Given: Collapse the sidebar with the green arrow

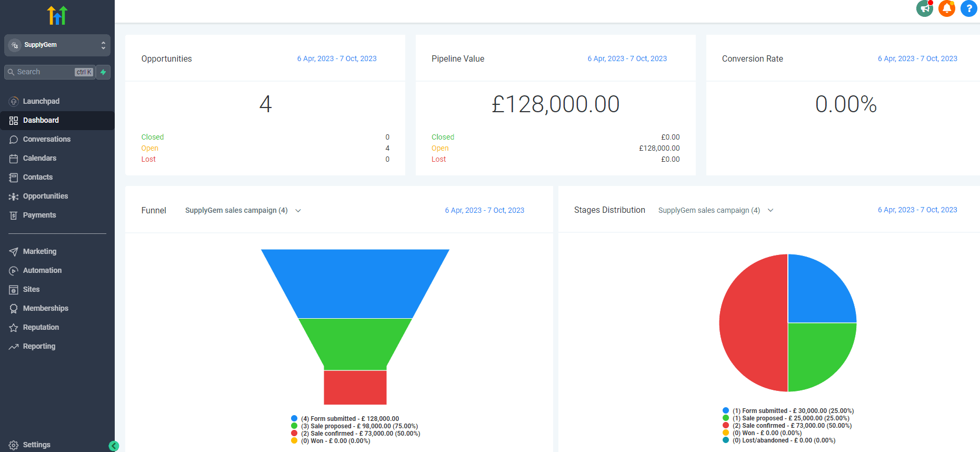Looking at the screenshot, I should pyautogui.click(x=114, y=446).
